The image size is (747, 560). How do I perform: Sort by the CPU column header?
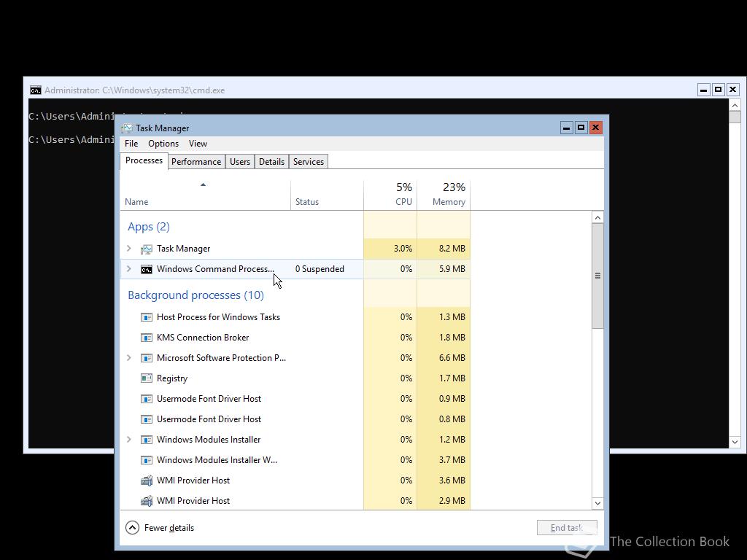point(391,195)
